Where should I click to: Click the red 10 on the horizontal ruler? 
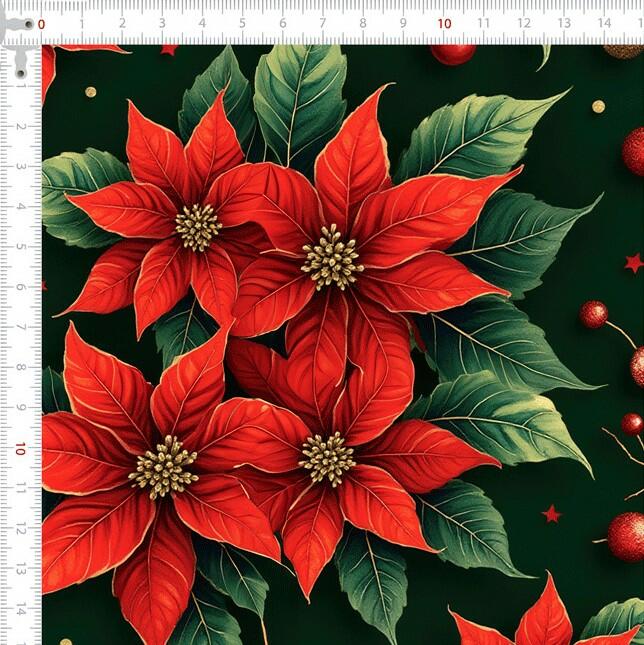444,23
